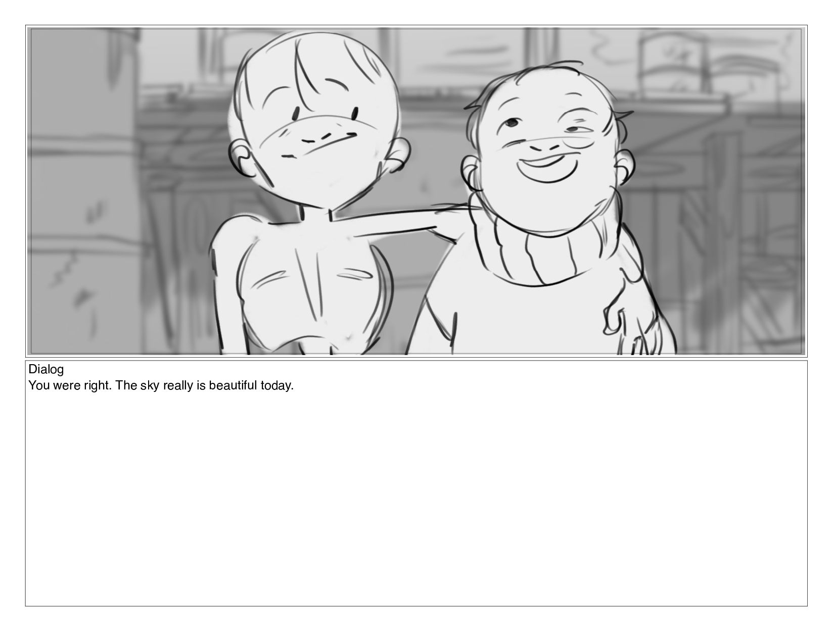Viewport: 834px width, 644px height.
Task: Select the dialog line about the beautiful sky
Action: [x=161, y=386]
